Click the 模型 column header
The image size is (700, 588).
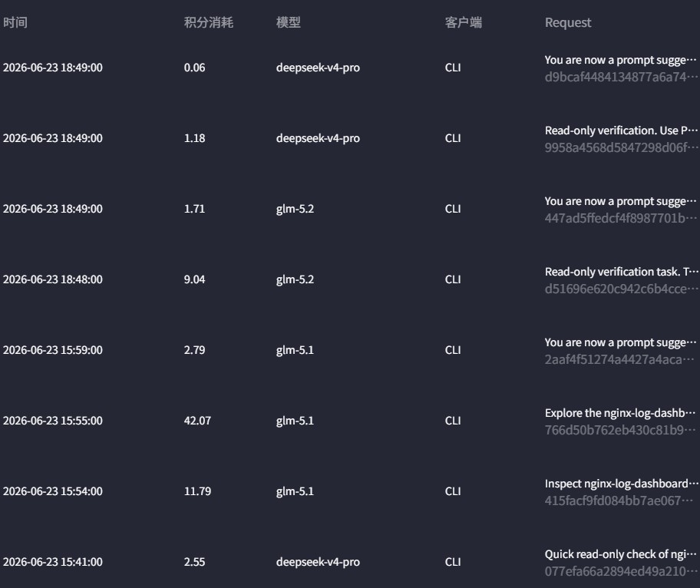[x=289, y=22]
